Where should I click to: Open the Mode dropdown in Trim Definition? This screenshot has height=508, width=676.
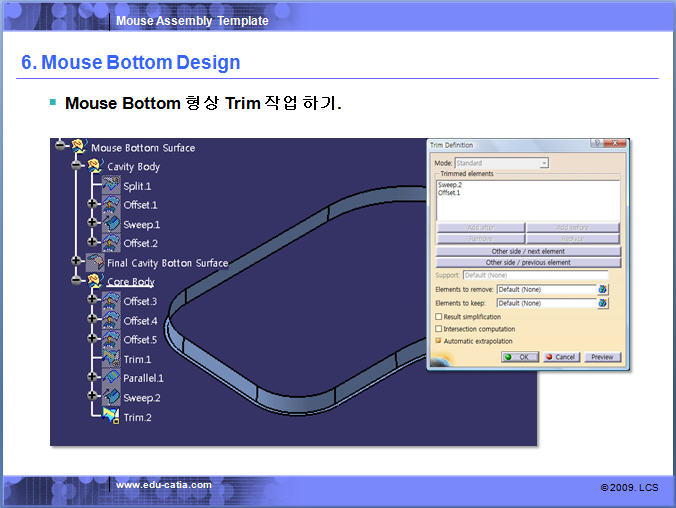click(543, 163)
